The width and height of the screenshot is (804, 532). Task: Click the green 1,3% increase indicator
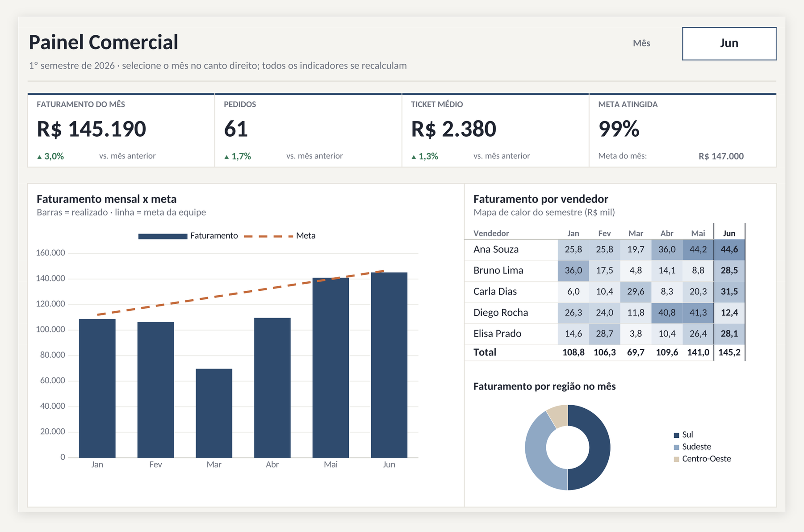425,156
